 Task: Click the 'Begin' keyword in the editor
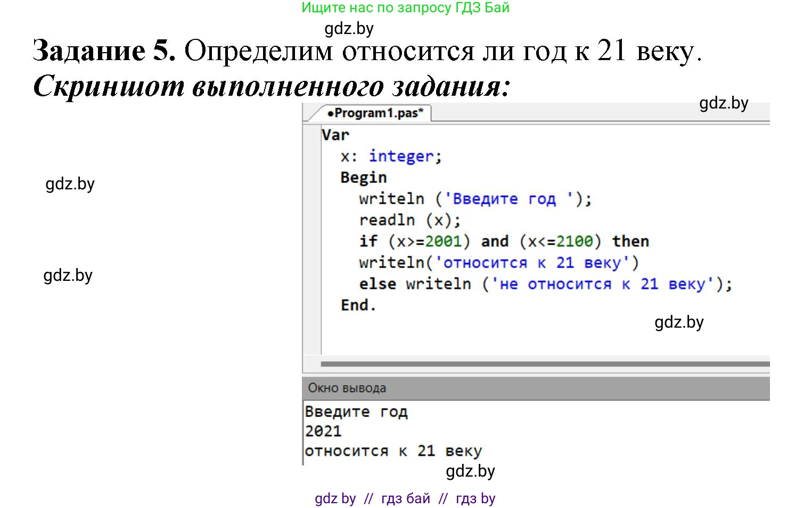[x=363, y=177]
